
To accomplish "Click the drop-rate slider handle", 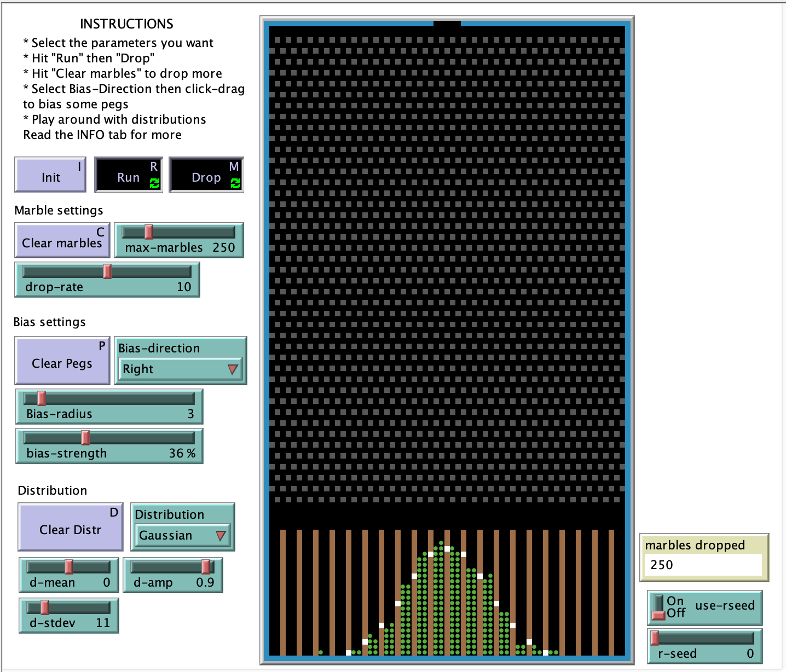I will (107, 271).
